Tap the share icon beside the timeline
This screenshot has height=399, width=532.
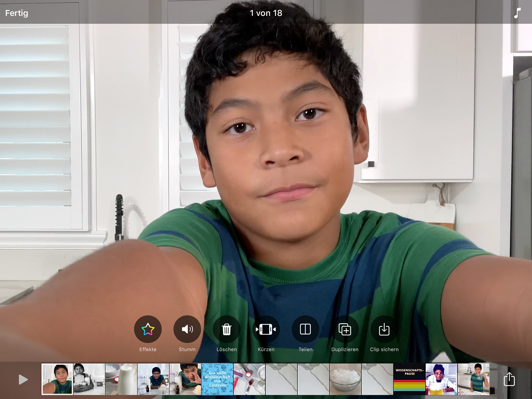[509, 379]
